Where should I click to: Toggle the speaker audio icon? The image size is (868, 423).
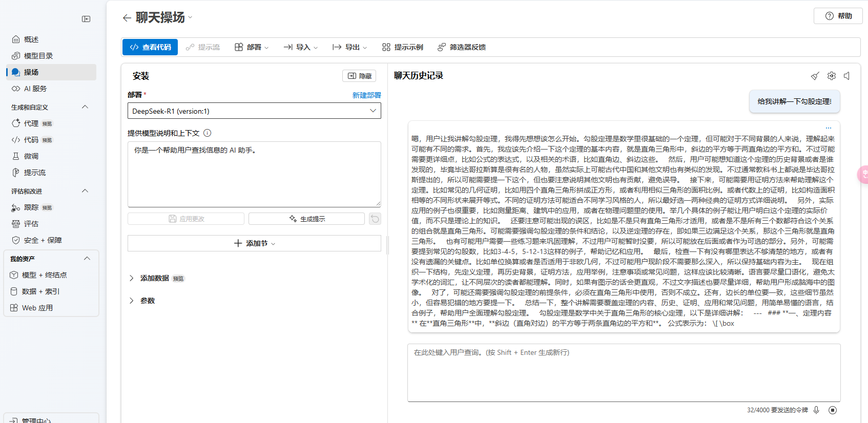point(847,76)
